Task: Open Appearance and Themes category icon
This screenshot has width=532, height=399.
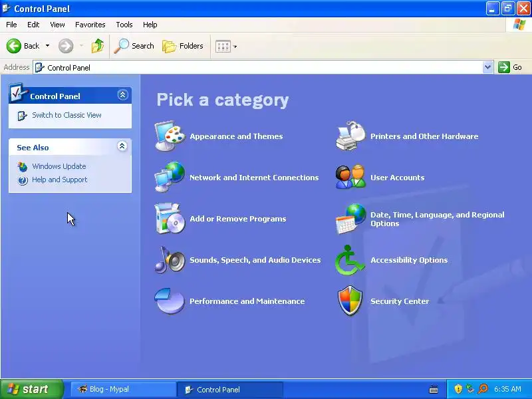Action: [x=170, y=136]
